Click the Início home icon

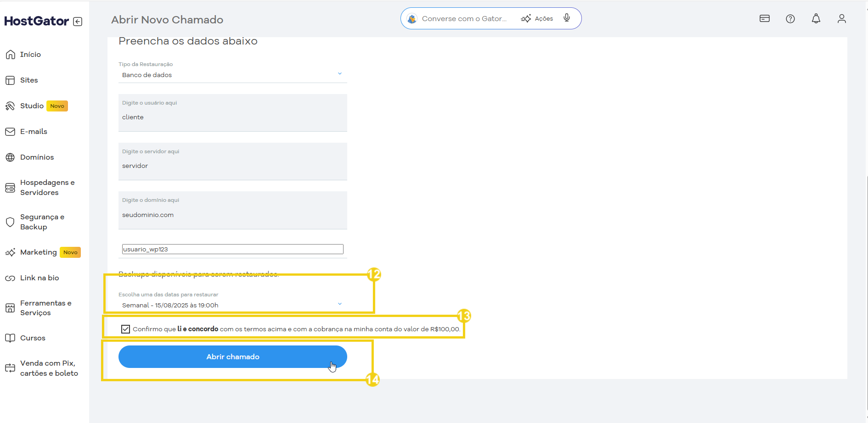(10, 55)
